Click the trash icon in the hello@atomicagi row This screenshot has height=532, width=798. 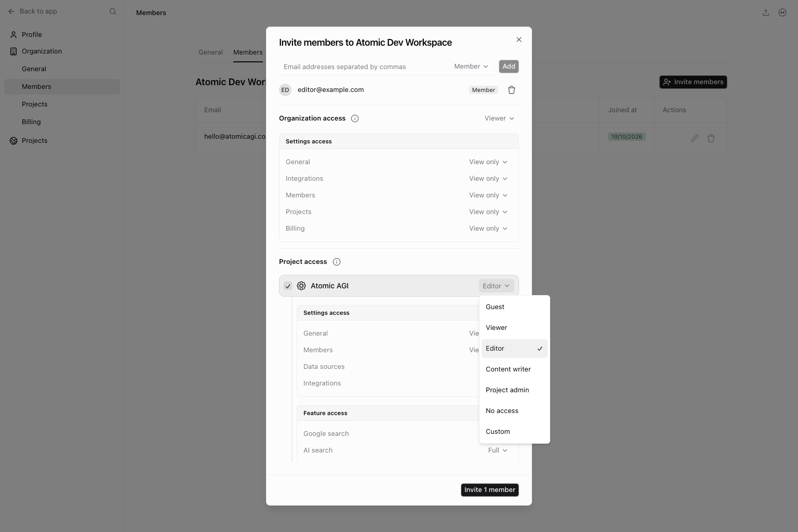tap(711, 138)
